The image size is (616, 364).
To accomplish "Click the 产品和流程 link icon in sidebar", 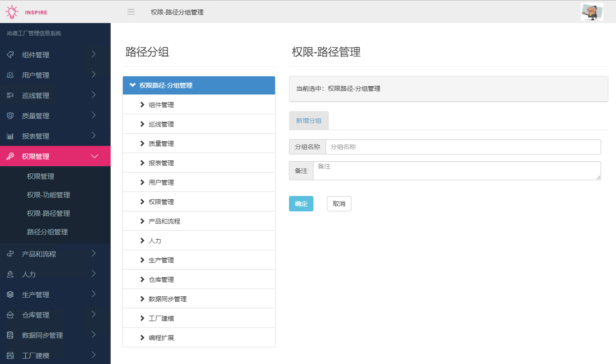I will coord(10,254).
